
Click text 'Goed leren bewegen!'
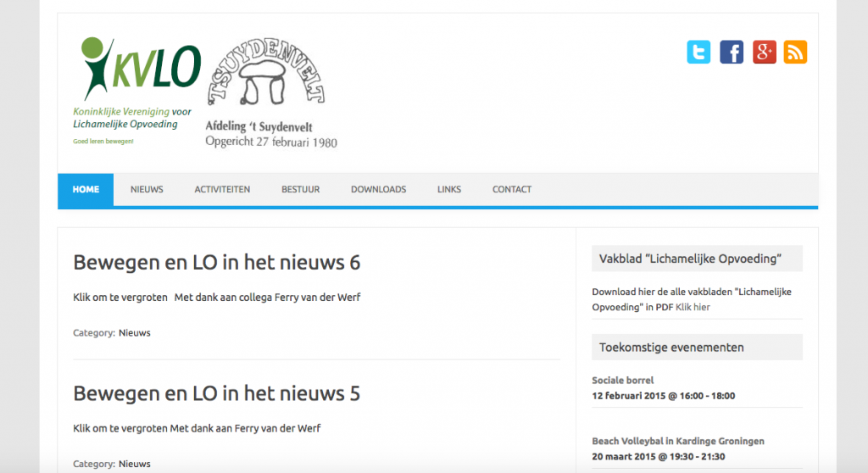[103, 142]
